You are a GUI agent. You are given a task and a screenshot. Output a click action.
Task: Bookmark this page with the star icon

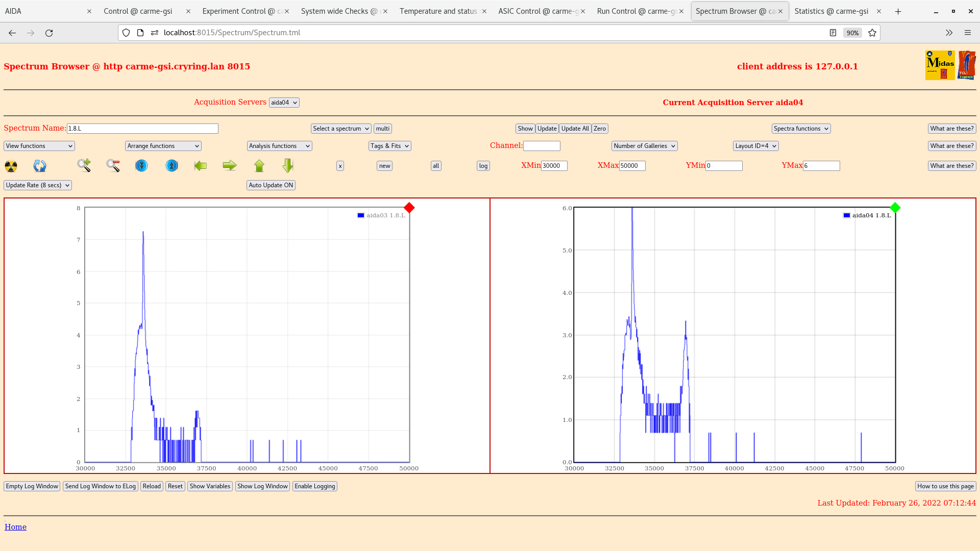tap(872, 33)
